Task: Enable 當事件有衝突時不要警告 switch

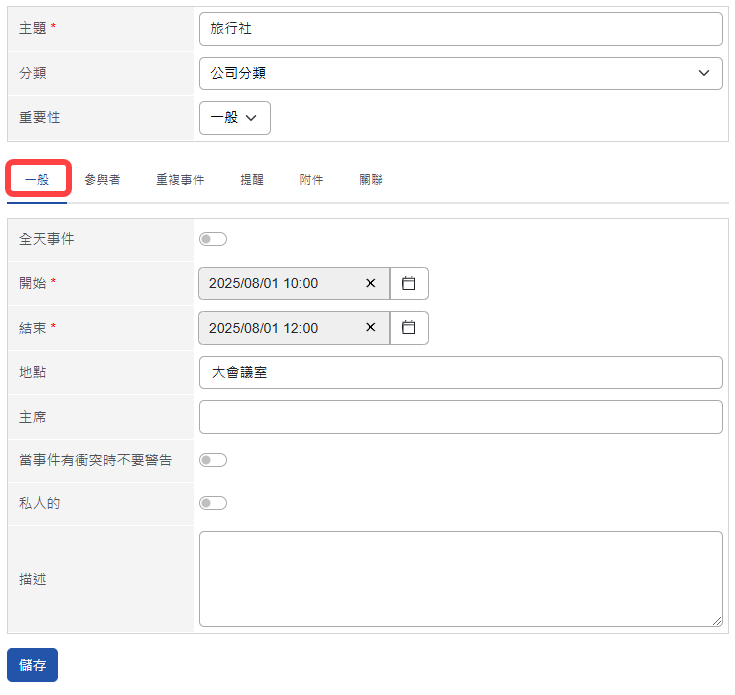Action: coord(213,460)
